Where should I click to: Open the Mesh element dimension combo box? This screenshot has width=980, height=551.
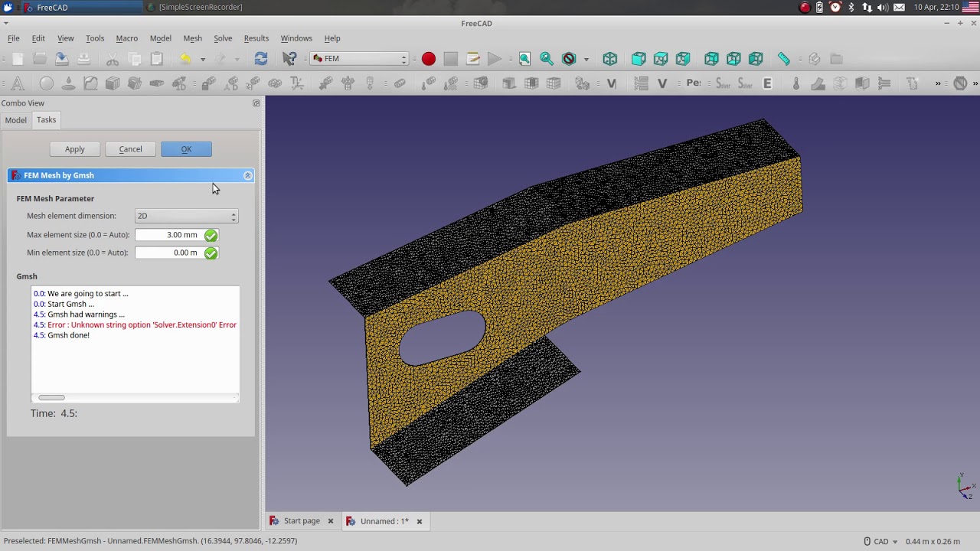click(186, 217)
